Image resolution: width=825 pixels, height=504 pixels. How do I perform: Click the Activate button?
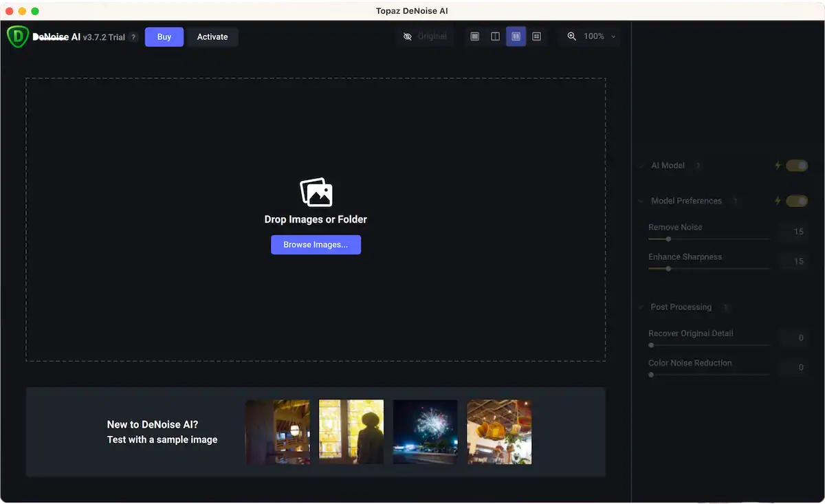212,37
